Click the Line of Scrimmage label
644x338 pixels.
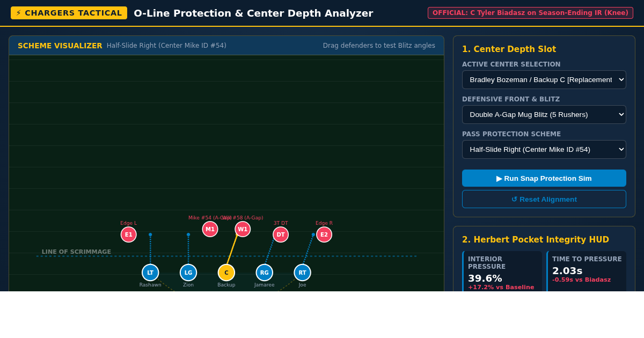[x=76, y=252]
